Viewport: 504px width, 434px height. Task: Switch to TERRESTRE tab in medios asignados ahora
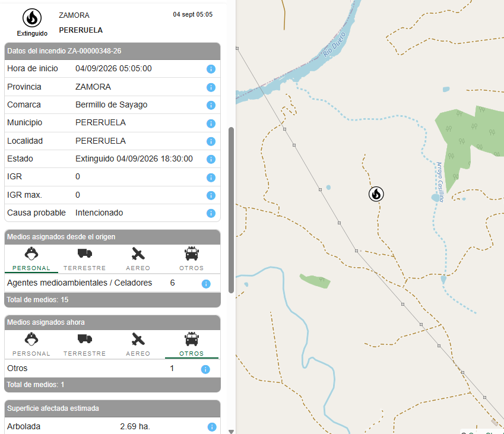coord(84,344)
